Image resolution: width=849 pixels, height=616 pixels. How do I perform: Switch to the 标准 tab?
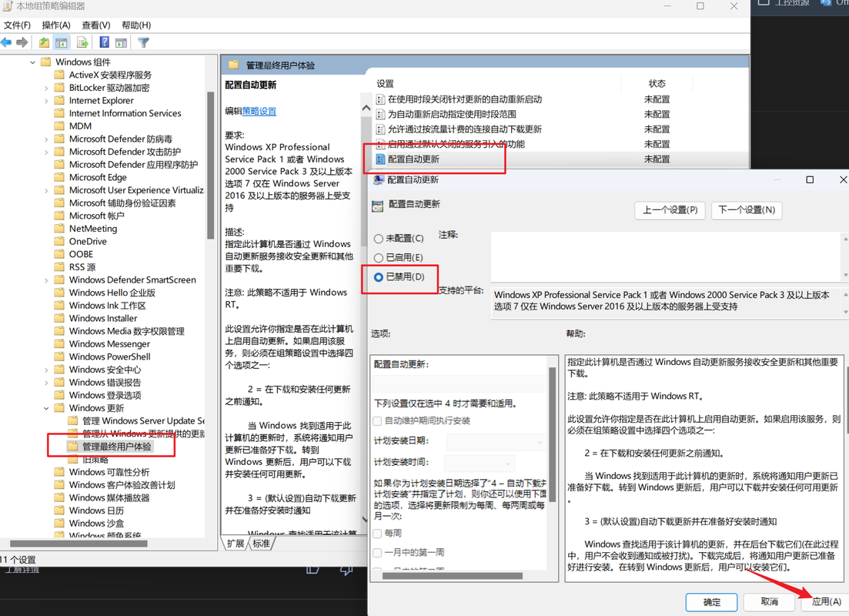[x=261, y=544]
